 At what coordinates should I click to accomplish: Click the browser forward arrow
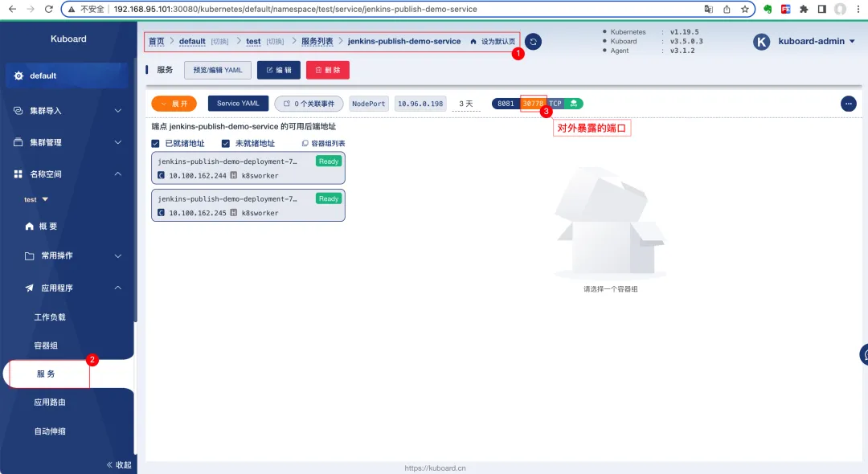coord(31,9)
